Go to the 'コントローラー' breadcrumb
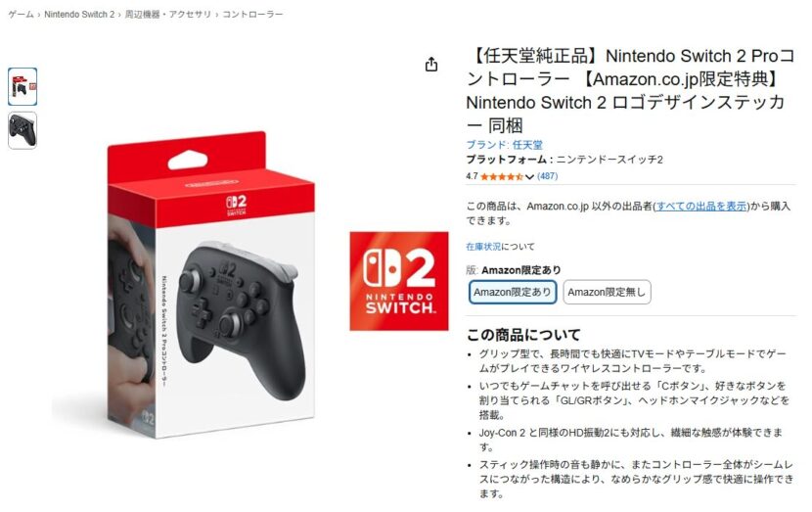The width and height of the screenshot is (812, 512). tap(252, 15)
